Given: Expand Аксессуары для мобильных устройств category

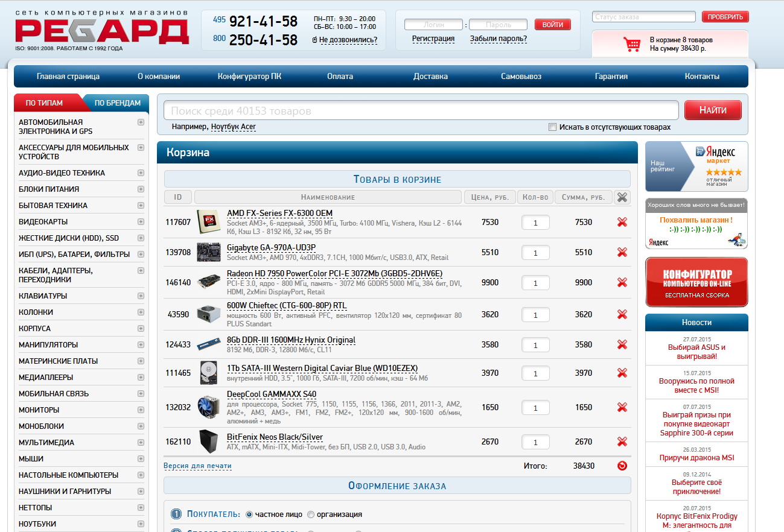Looking at the screenshot, I should coord(141,147).
